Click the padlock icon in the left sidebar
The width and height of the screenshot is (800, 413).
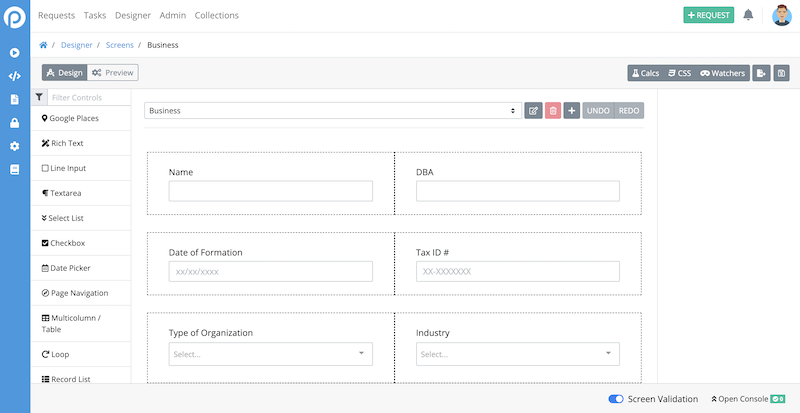[x=14, y=123]
